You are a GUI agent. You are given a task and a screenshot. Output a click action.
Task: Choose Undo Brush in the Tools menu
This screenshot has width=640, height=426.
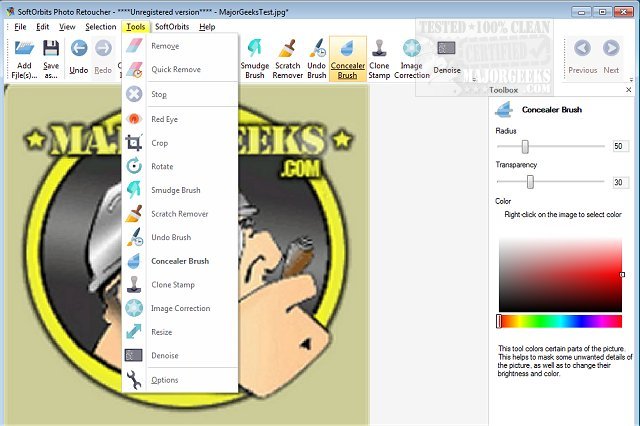(x=180, y=237)
